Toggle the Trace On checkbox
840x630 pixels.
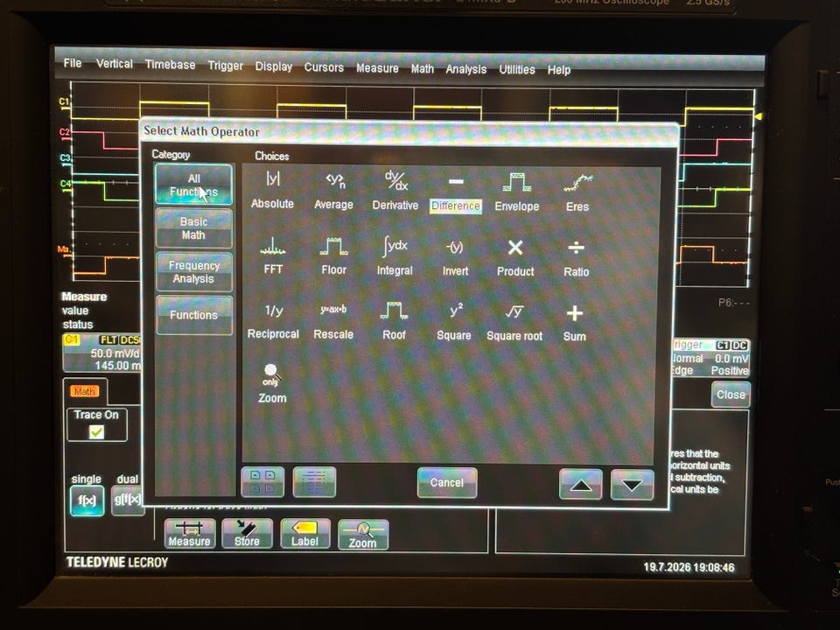(x=96, y=431)
